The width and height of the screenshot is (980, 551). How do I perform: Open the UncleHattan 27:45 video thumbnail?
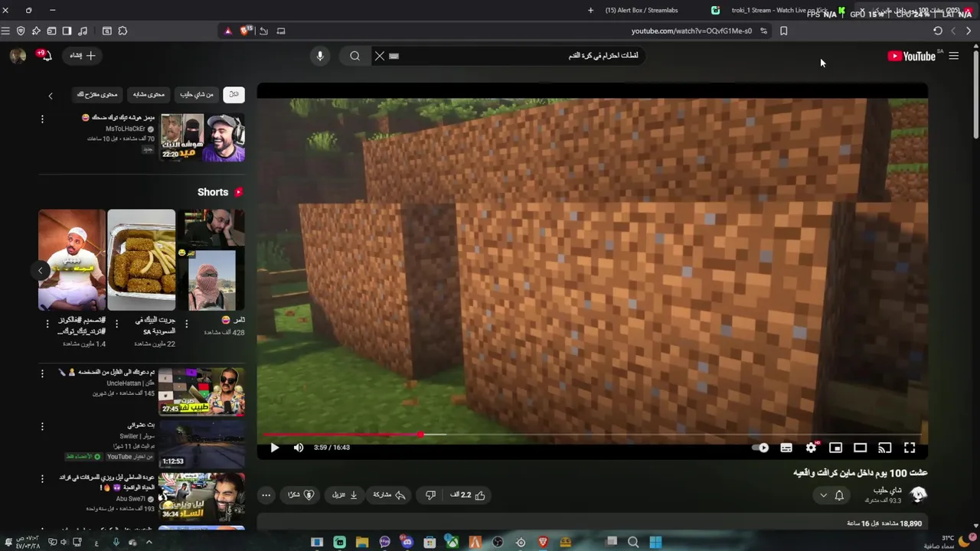(x=201, y=392)
